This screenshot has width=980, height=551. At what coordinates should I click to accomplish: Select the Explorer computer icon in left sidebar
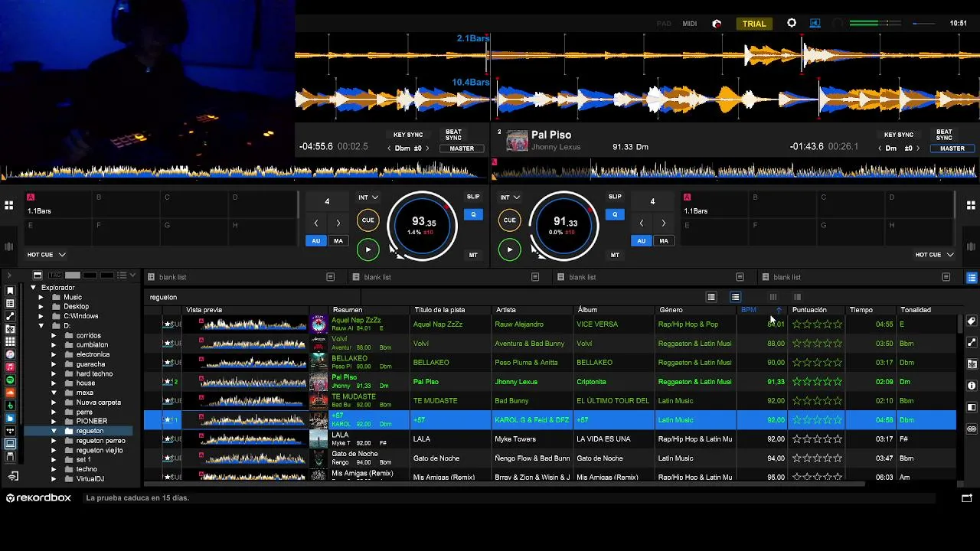click(x=10, y=444)
